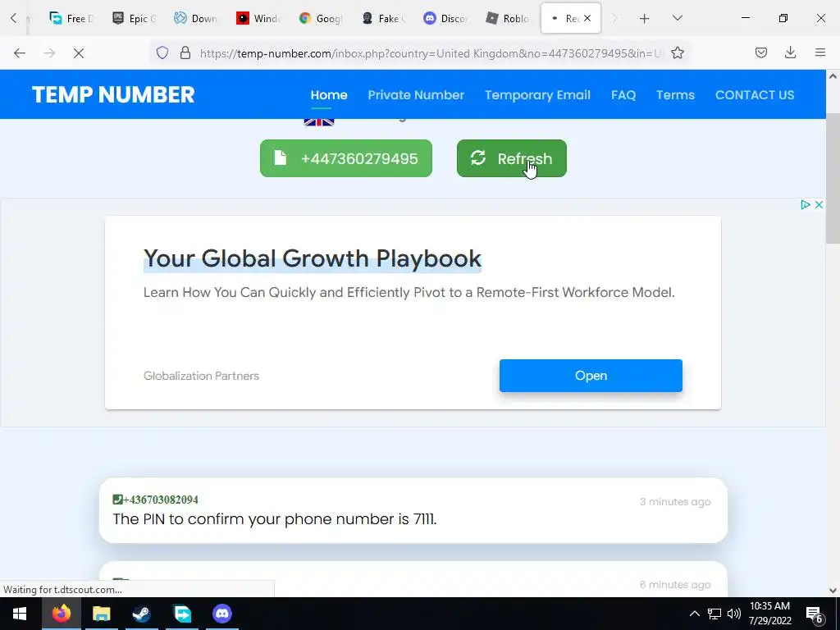Close the advertisement with the X icon
The width and height of the screenshot is (840, 630).
pos(819,204)
